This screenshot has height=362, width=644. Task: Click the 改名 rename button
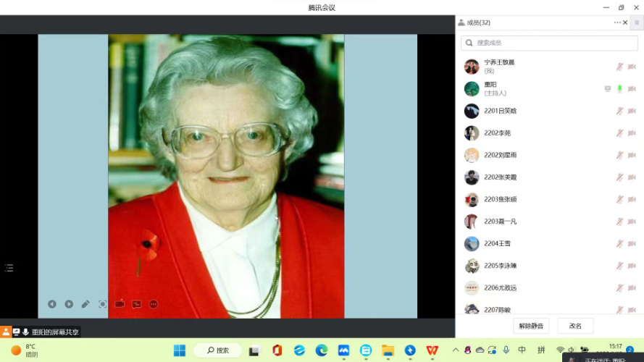pos(575,326)
